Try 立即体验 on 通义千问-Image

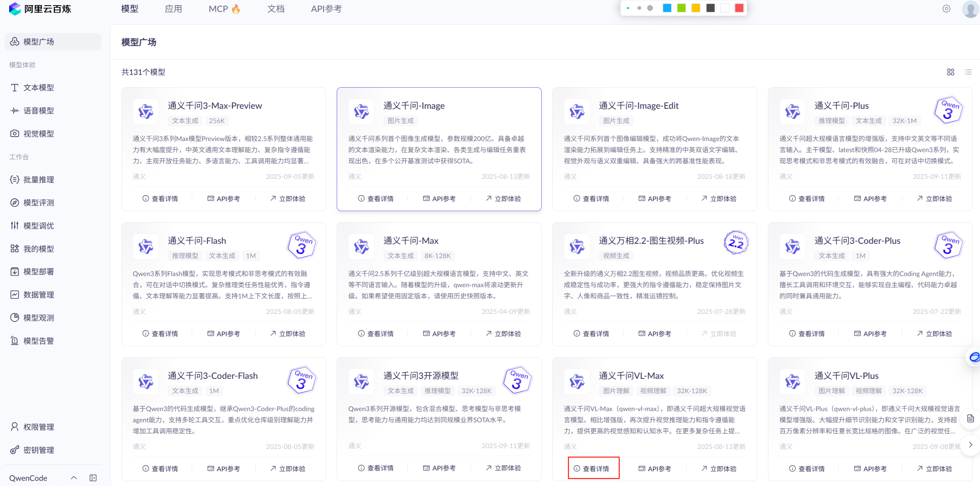coord(503,198)
